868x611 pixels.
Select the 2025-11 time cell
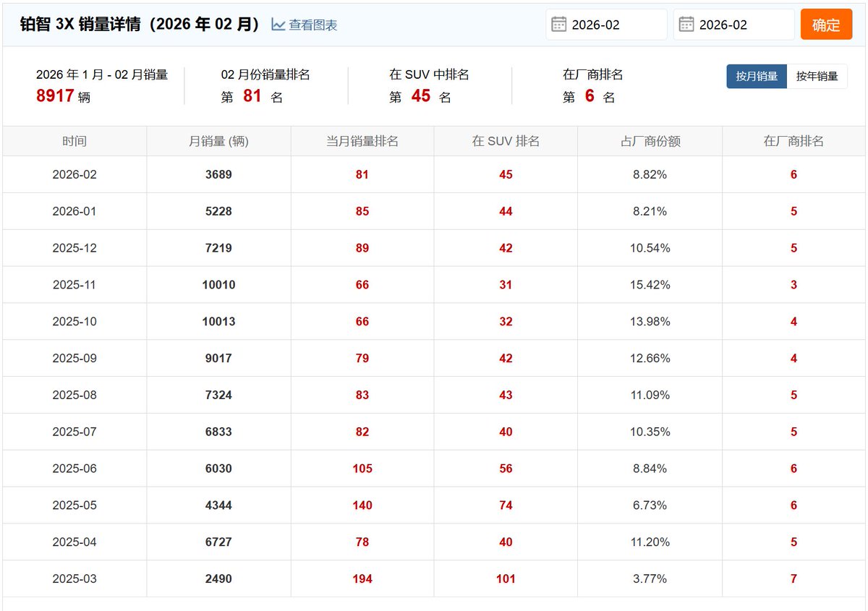(x=75, y=285)
